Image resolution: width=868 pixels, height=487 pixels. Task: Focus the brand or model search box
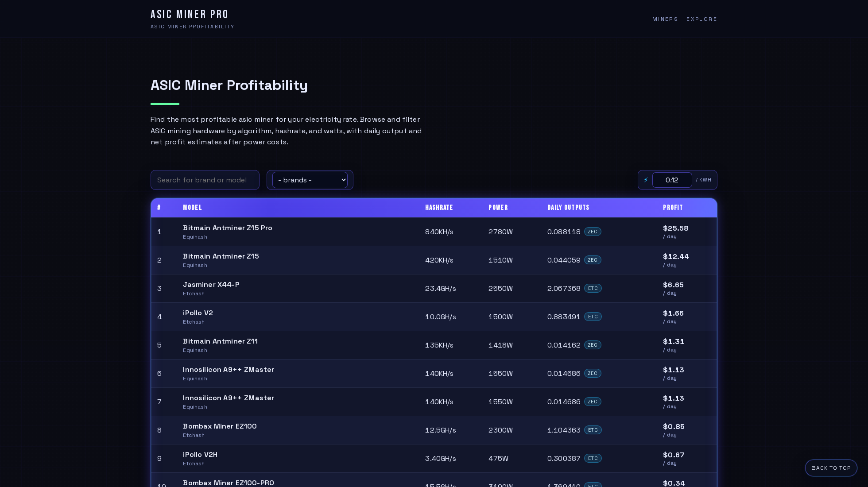pyautogui.click(x=205, y=180)
